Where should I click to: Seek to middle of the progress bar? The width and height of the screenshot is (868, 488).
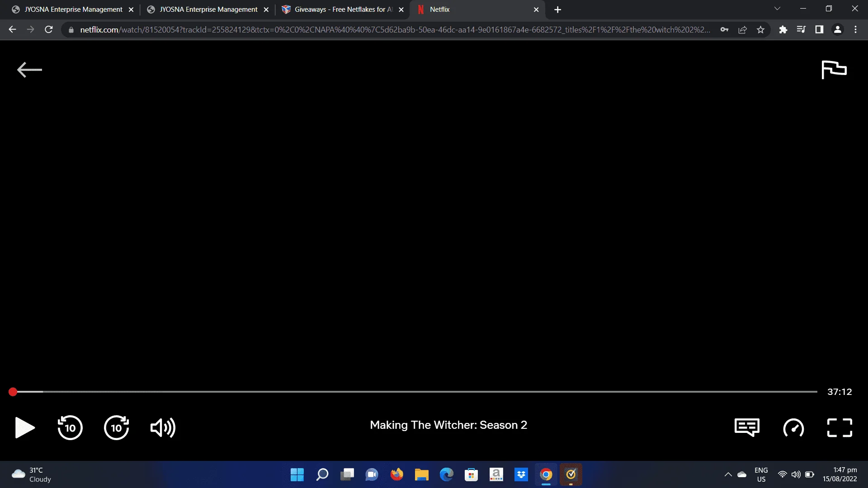tap(415, 392)
